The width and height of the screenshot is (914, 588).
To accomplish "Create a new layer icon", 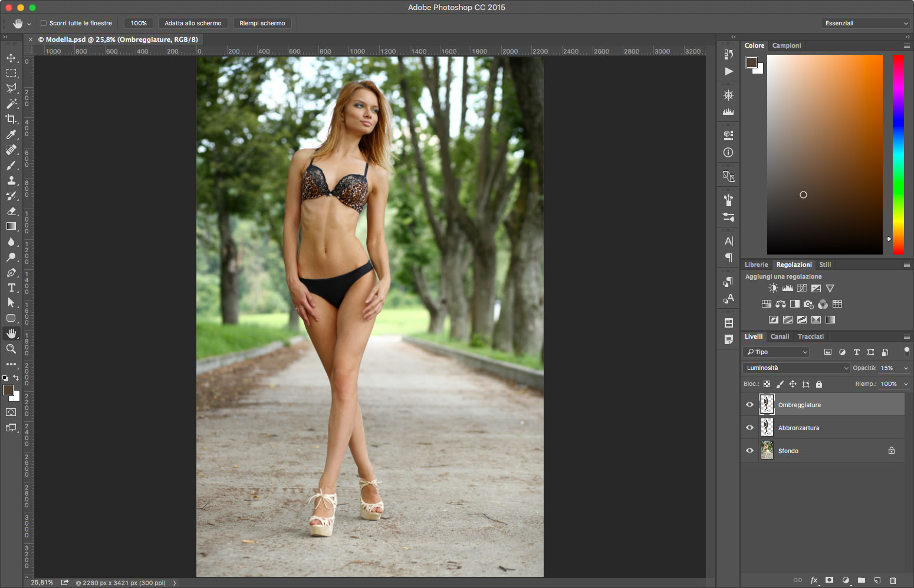I will [877, 580].
